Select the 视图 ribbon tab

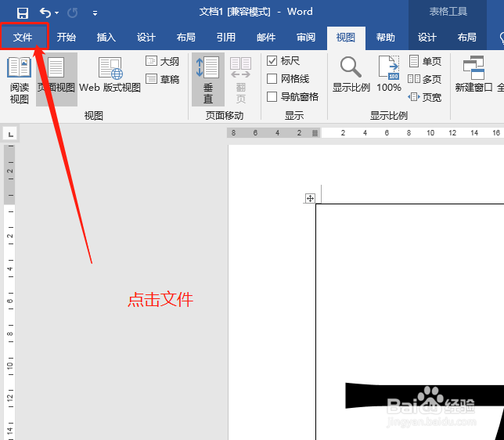(x=346, y=38)
